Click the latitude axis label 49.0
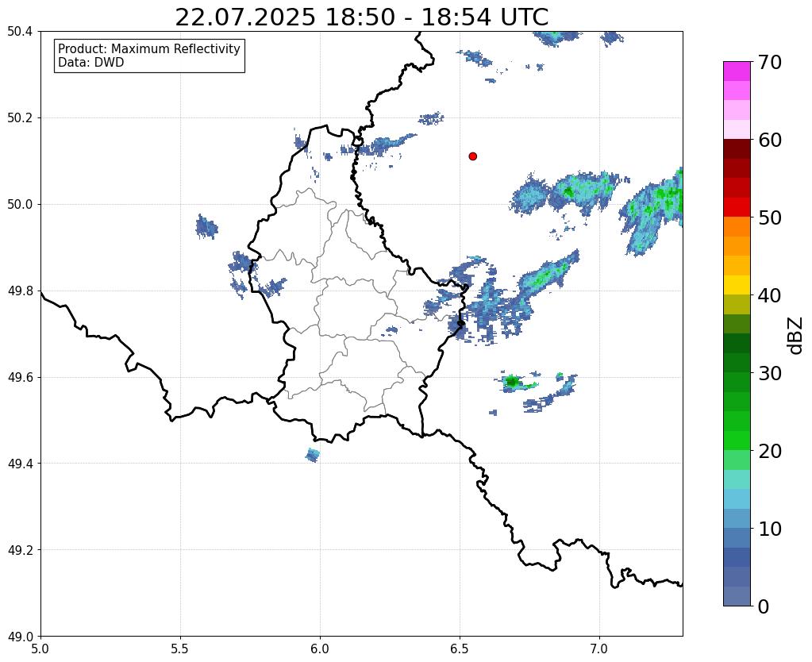This screenshot has width=812, height=662. 20,636
